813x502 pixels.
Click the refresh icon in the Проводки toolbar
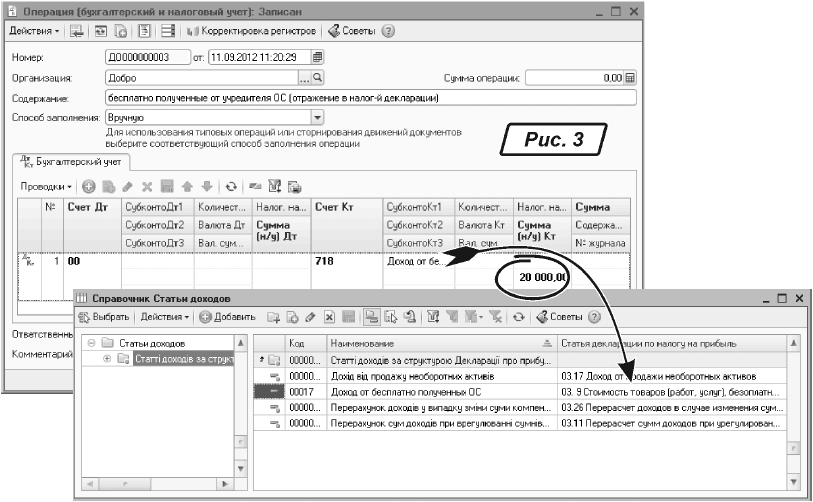click(231, 186)
